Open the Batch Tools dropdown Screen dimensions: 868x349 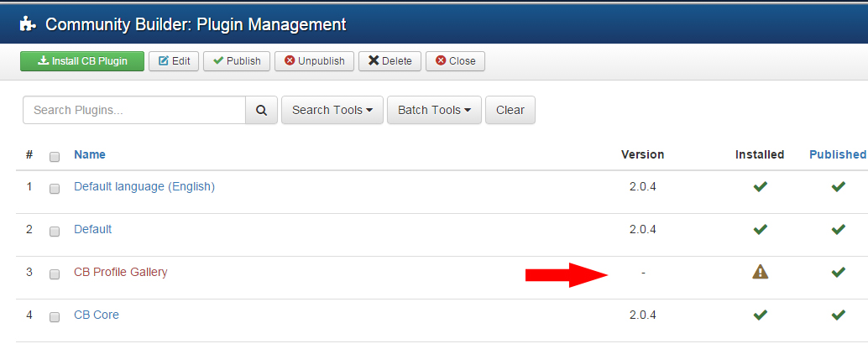[x=434, y=110]
